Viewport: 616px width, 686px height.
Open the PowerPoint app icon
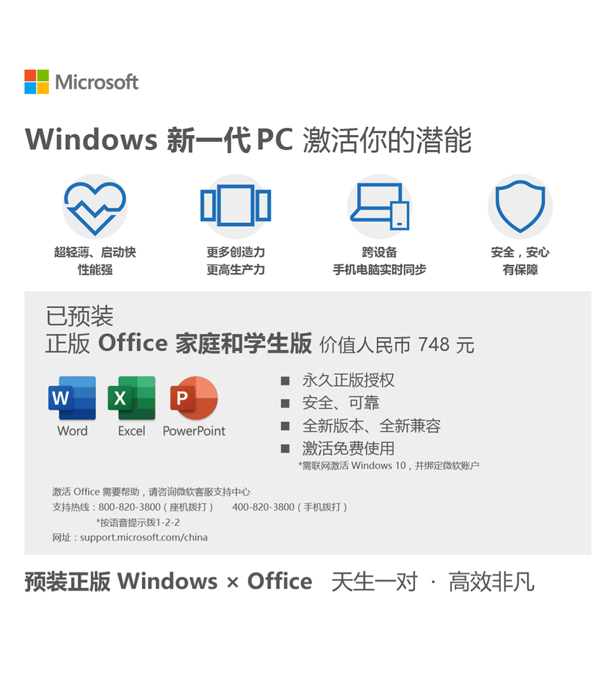[x=194, y=398]
